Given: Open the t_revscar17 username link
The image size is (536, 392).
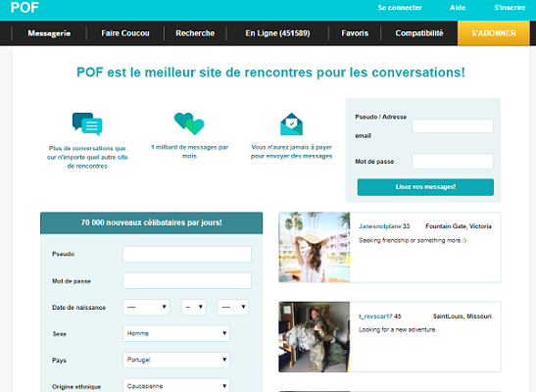Looking at the screenshot, I should (375, 317).
